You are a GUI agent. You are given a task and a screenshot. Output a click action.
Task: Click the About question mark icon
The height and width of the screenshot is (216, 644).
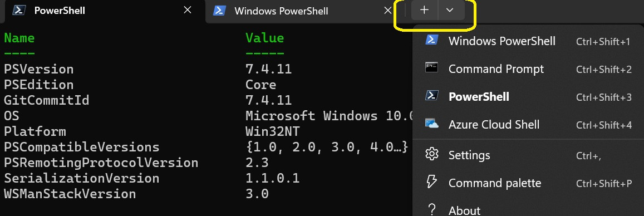point(432,209)
